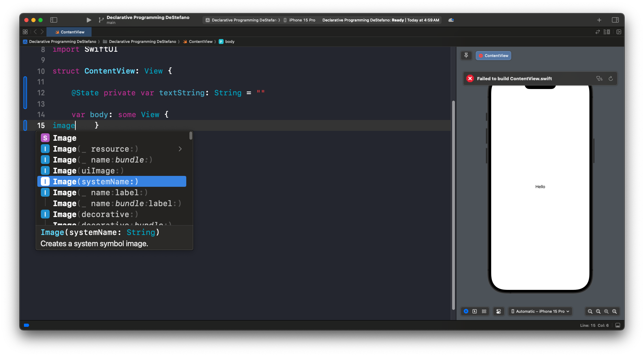The height and width of the screenshot is (356, 644).
Task: Zoom canvas to 100 percent
Action: click(x=598, y=311)
